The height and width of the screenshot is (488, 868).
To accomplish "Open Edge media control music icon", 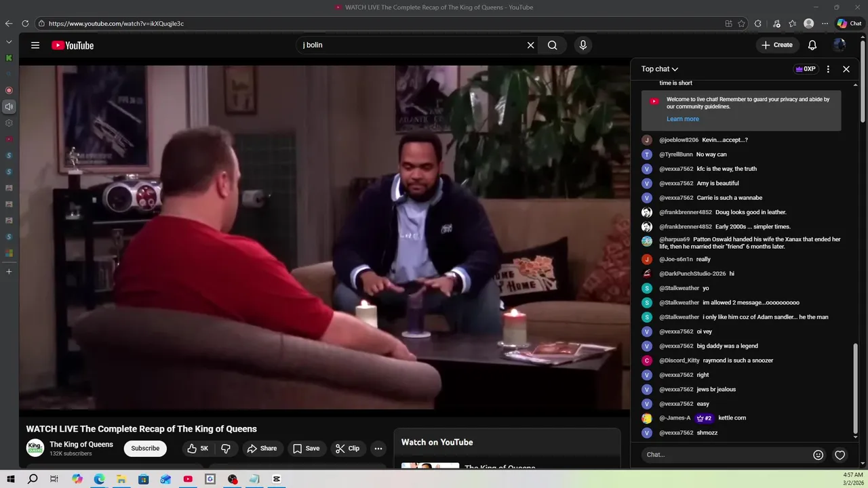I will tap(777, 24).
